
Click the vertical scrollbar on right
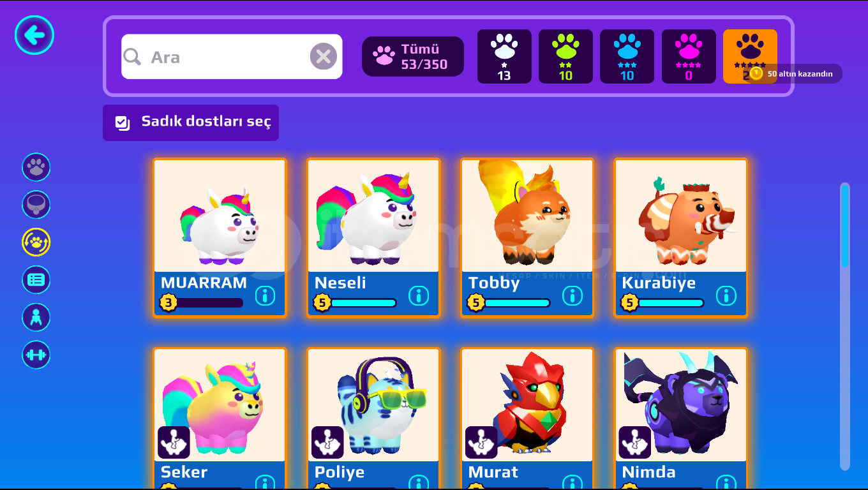[845, 327]
